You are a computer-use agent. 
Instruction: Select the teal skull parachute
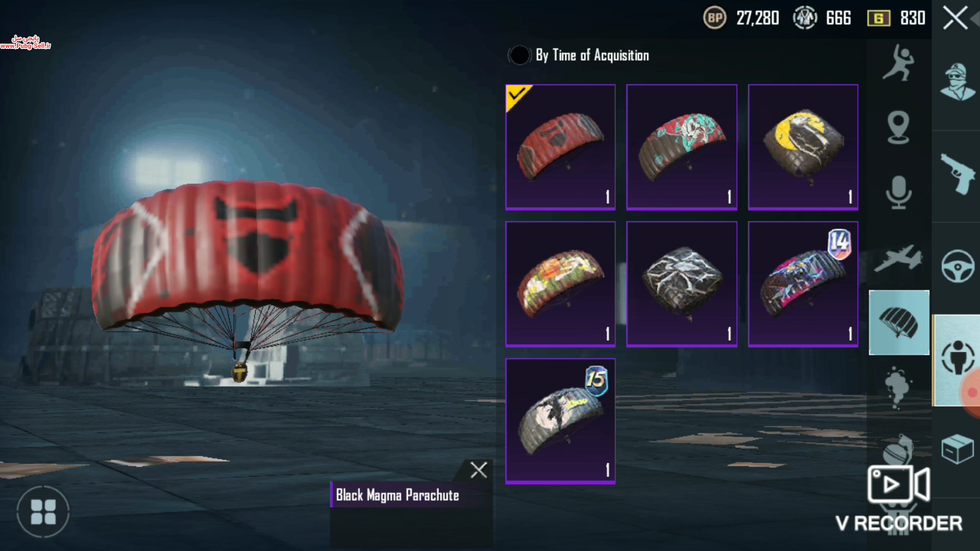pos(682,147)
